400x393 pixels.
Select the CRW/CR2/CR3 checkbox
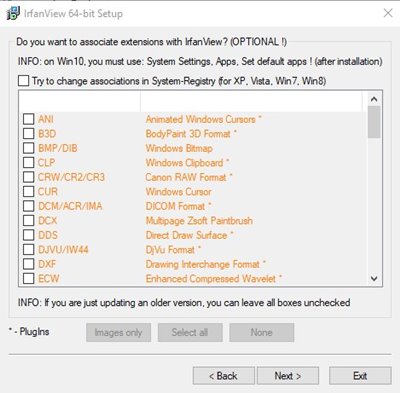29,177
